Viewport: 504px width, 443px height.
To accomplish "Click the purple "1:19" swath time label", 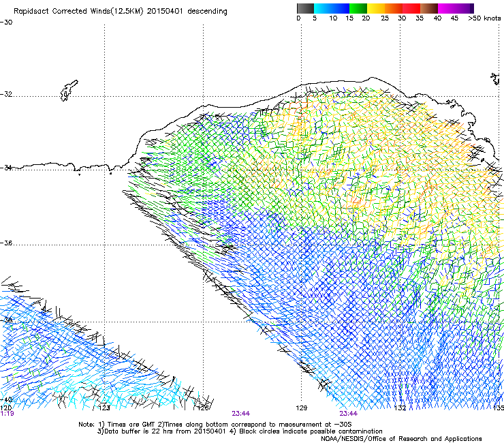I will [7, 414].
